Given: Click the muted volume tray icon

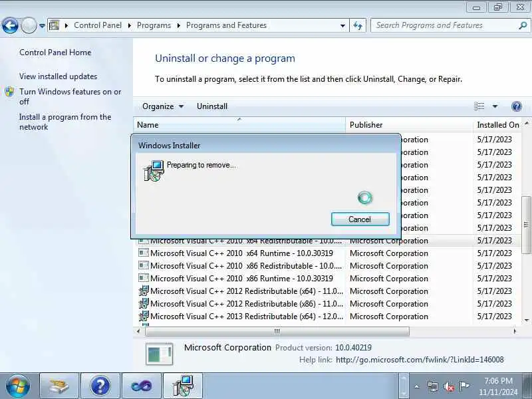Looking at the screenshot, I should (x=448, y=386).
